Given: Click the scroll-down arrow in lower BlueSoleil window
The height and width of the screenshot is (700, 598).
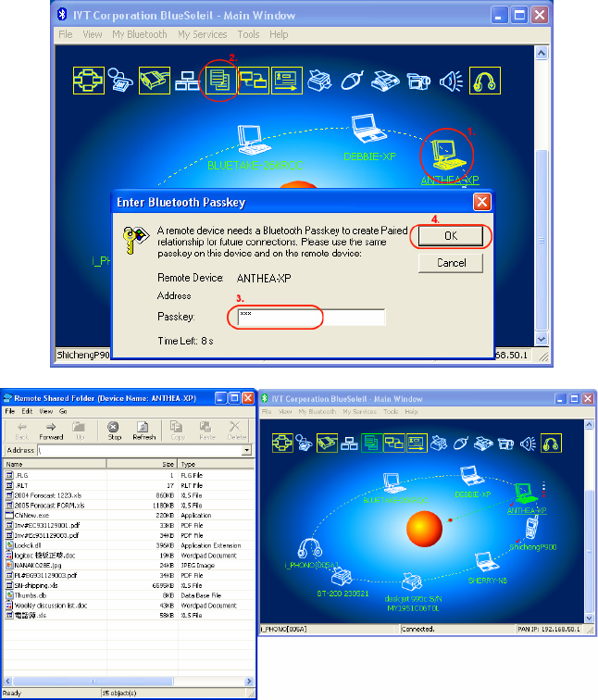Looking at the screenshot, I should (x=589, y=619).
